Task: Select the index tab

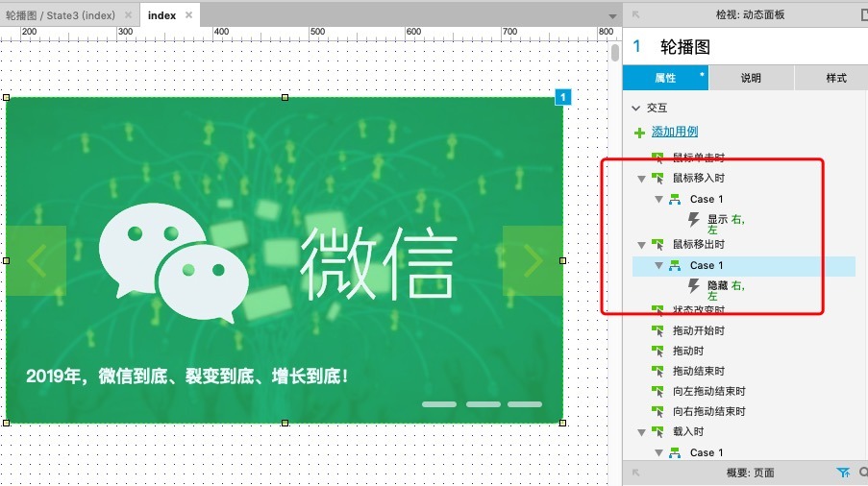Action: 161,15
